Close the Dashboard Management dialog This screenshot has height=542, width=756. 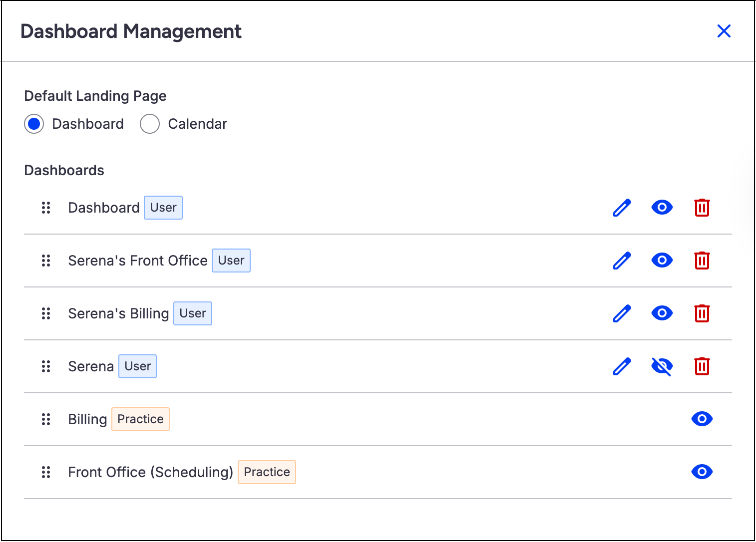[724, 31]
